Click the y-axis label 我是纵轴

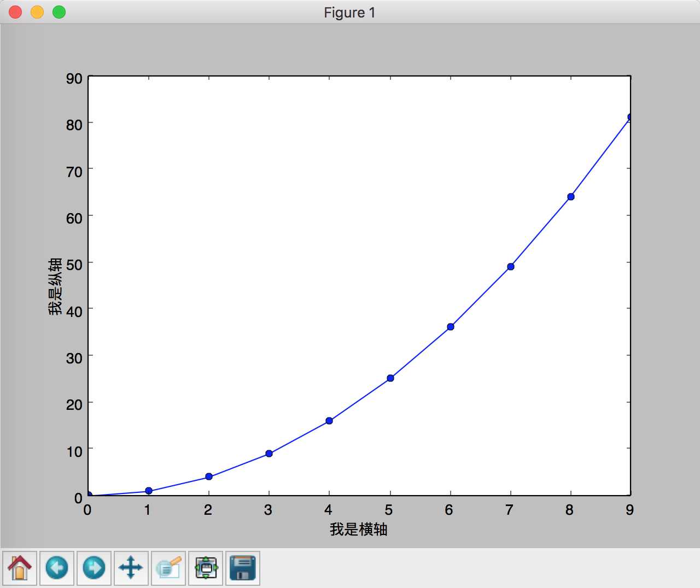coord(55,286)
